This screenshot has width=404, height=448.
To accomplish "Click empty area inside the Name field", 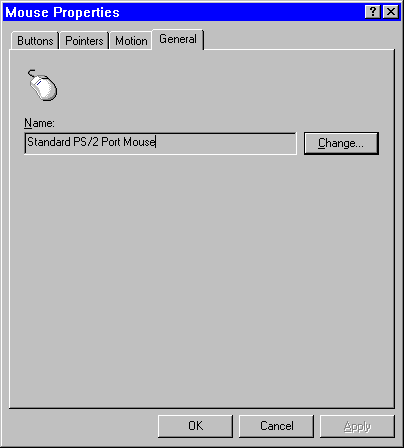I will [x=227, y=143].
